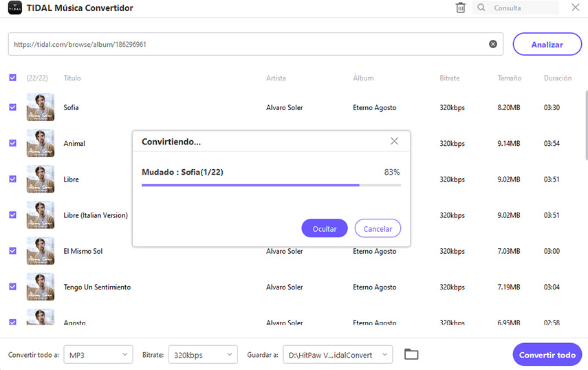Uncheck the Libre track checkbox
The width and height of the screenshot is (588, 370).
(x=13, y=179)
